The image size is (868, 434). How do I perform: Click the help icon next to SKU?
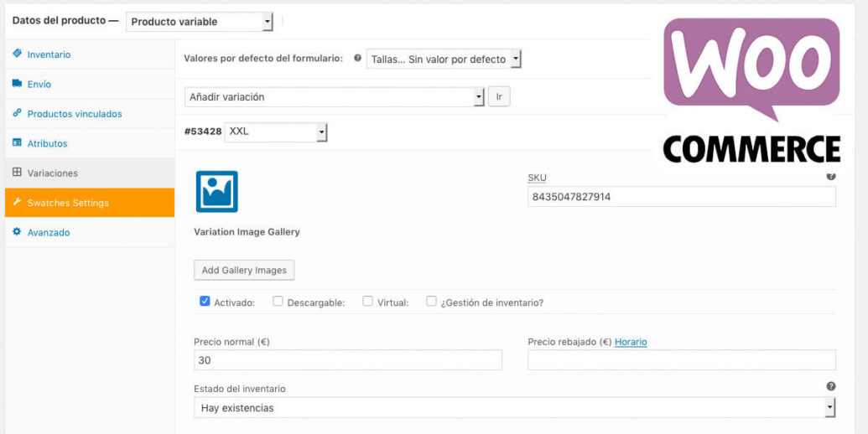click(x=830, y=177)
